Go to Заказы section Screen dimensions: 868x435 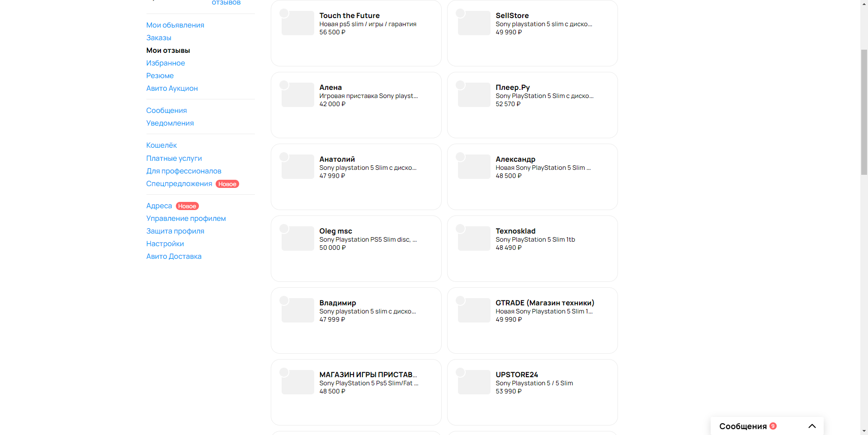(159, 37)
